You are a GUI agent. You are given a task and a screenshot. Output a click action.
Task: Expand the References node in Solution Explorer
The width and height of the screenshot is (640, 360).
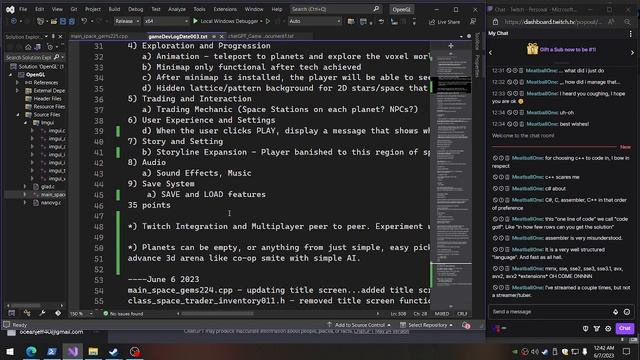coord(18,83)
